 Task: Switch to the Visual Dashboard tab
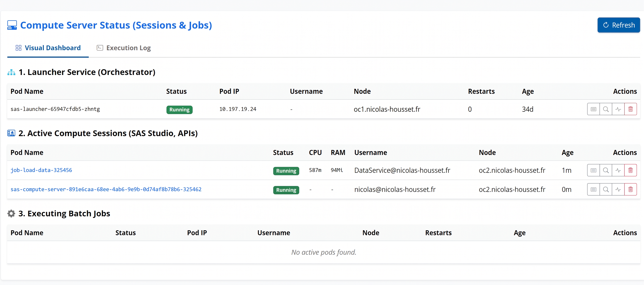tap(48, 48)
